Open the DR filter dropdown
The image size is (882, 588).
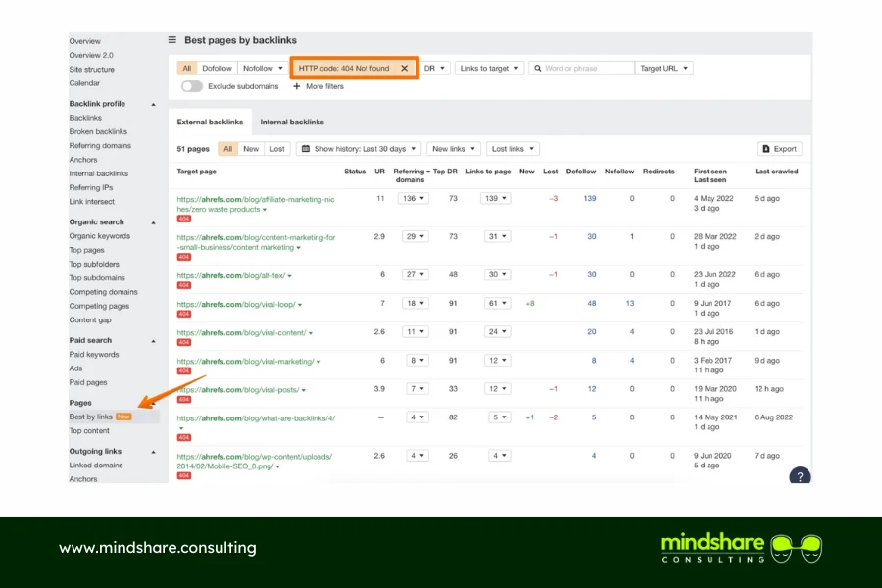tap(434, 68)
